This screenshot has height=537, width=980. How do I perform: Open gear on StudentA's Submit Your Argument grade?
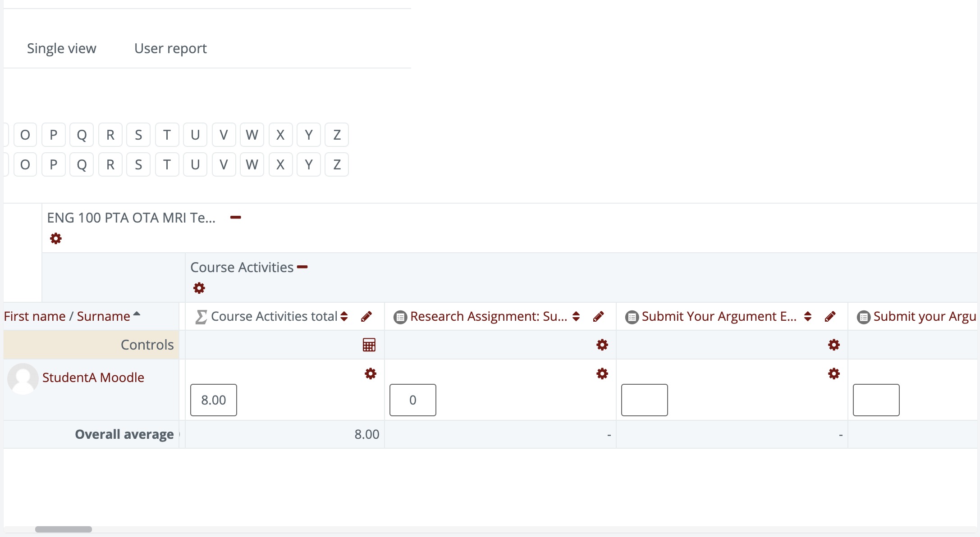click(x=833, y=373)
